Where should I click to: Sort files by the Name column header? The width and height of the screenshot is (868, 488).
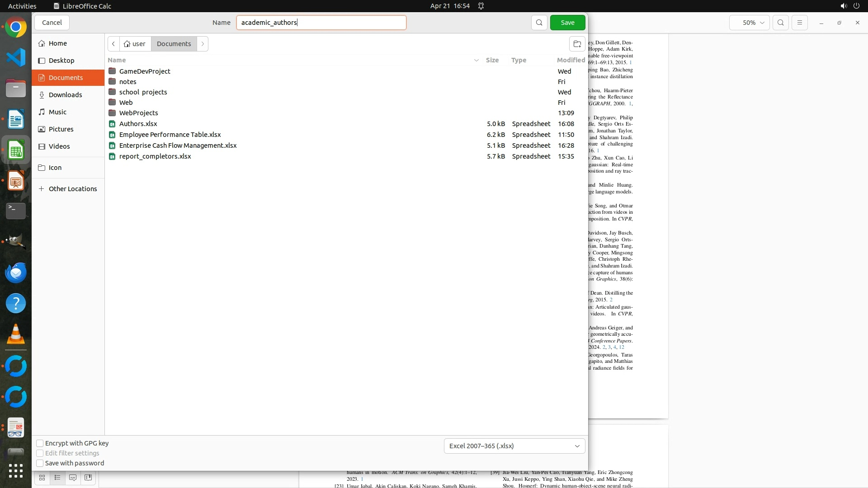click(117, 60)
